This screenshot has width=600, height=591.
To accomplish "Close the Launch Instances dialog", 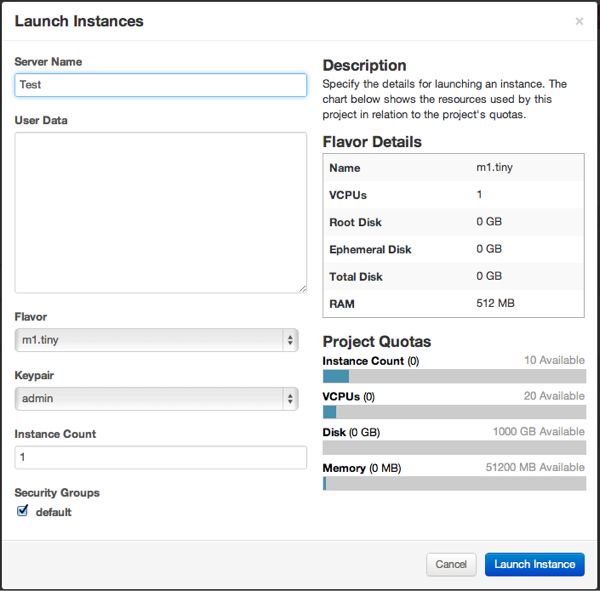I will [x=579, y=22].
